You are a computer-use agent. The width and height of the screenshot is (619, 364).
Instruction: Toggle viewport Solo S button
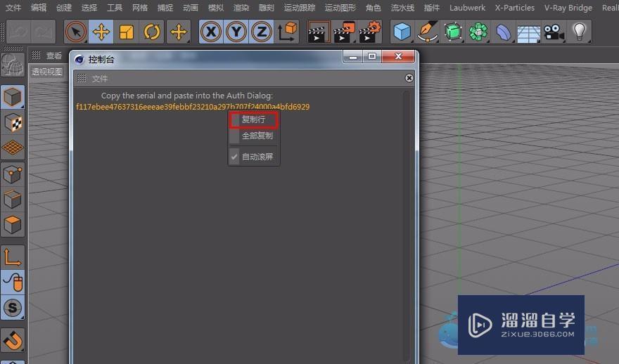click(12, 307)
